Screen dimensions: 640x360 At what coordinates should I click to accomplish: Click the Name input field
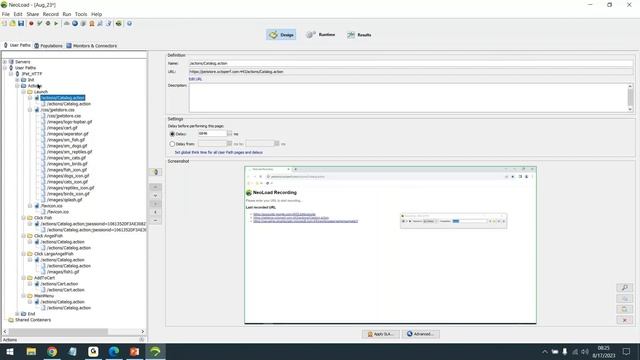(411, 63)
